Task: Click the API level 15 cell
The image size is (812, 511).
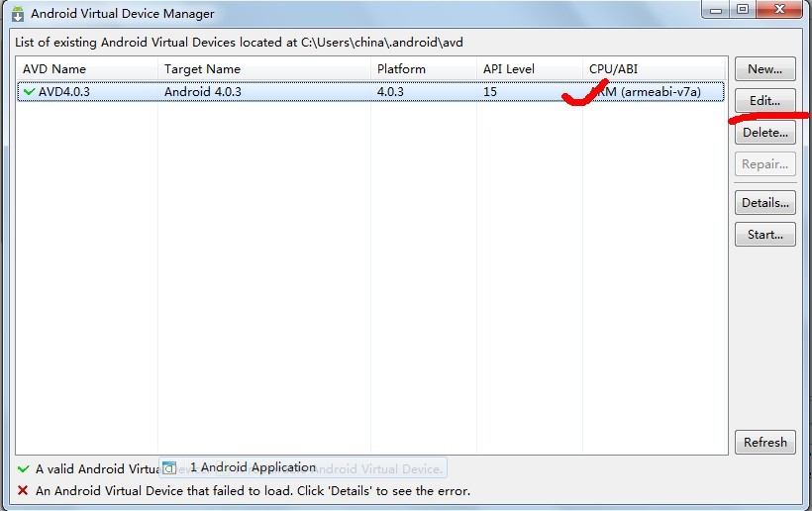Action: click(490, 92)
